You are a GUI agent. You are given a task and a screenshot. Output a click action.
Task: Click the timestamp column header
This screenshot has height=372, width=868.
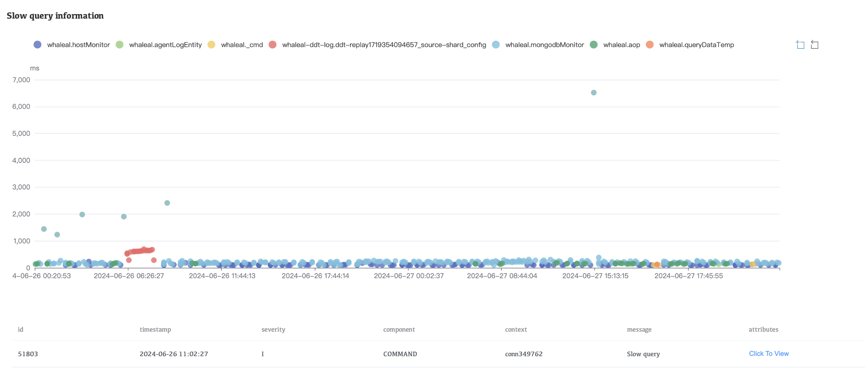[x=155, y=329]
